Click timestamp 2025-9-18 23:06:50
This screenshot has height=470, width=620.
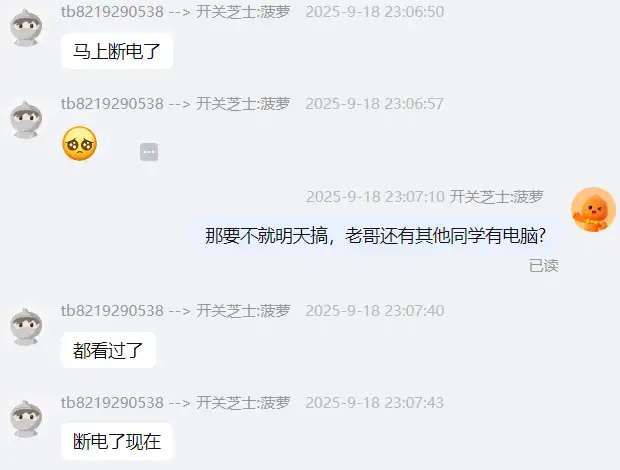click(375, 11)
